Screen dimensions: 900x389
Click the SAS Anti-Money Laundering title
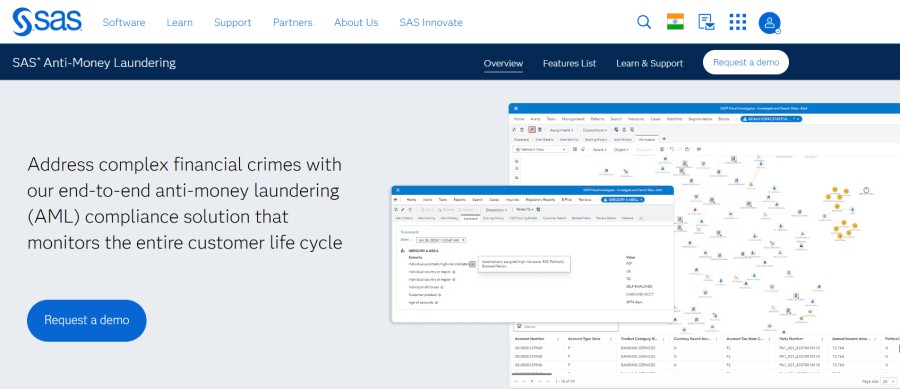coord(94,63)
